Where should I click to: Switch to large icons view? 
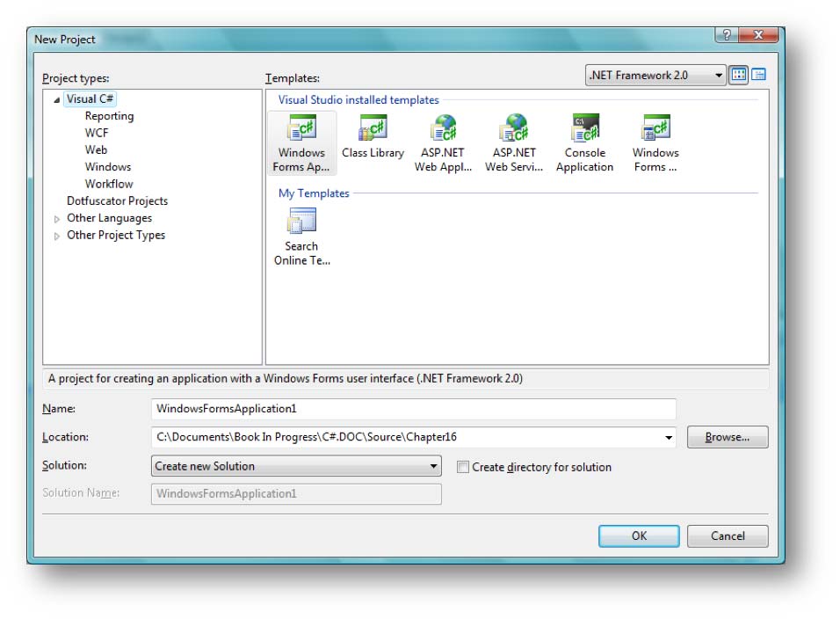coord(739,76)
